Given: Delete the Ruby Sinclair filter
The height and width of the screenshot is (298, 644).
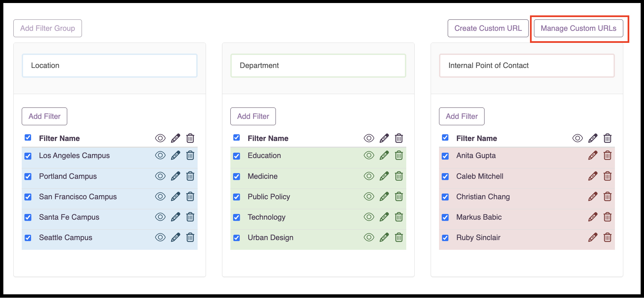Looking at the screenshot, I should tap(608, 237).
